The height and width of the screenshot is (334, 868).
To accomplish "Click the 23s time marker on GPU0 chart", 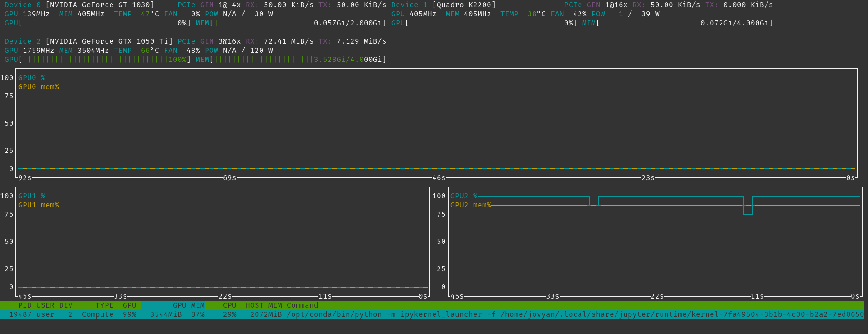I will (x=648, y=178).
